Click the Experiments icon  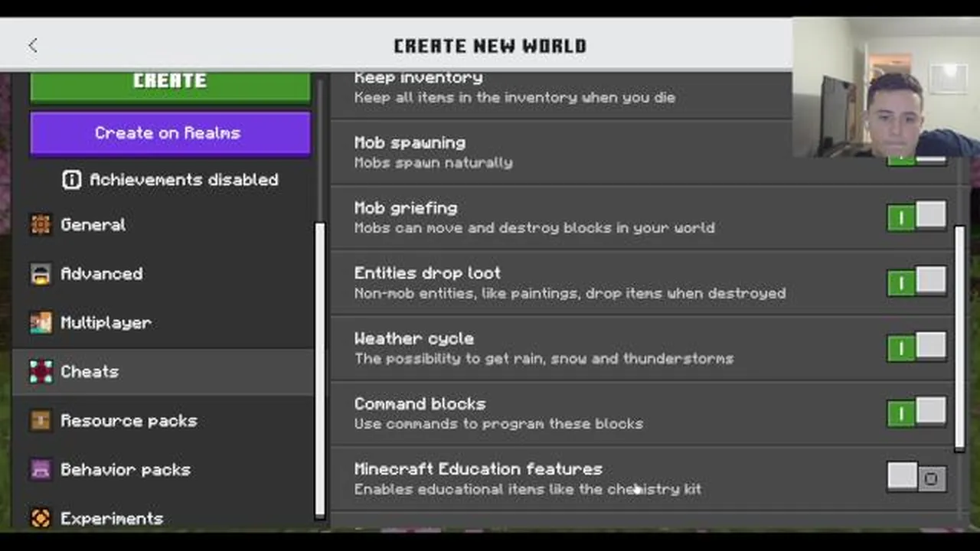(x=41, y=518)
